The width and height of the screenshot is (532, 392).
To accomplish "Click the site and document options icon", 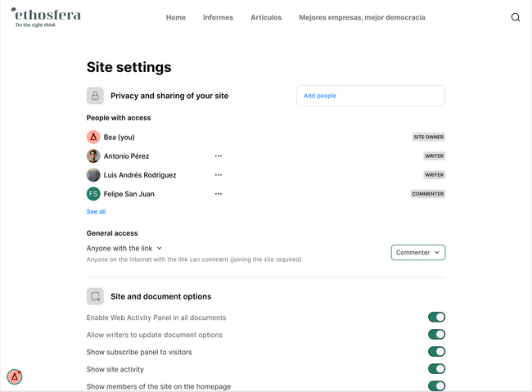I will 95,296.
